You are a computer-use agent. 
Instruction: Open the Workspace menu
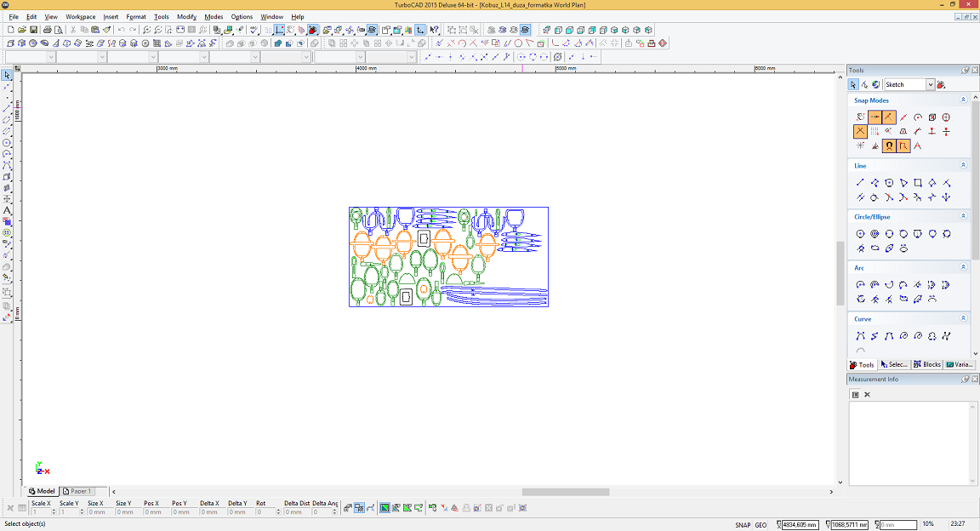[81, 17]
